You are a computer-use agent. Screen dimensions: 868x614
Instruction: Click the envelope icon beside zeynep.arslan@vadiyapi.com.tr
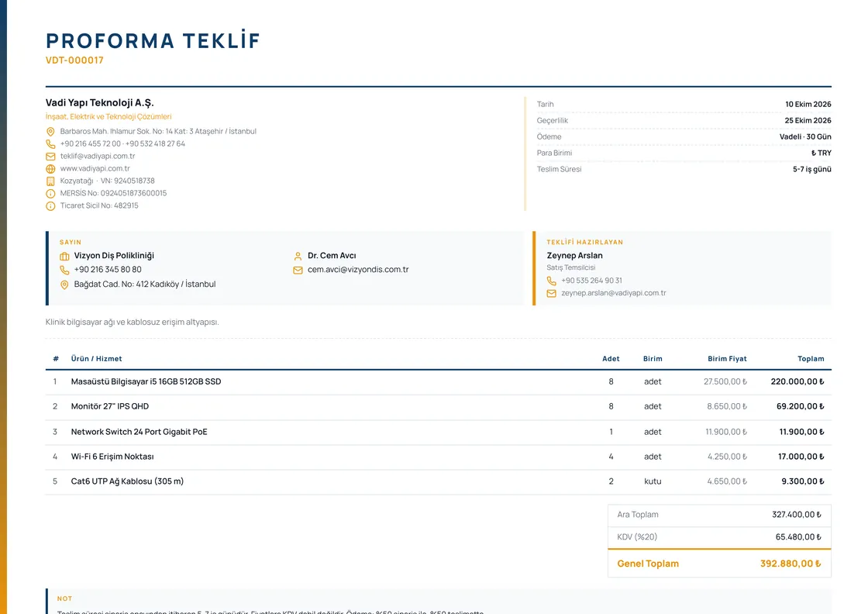pos(551,294)
